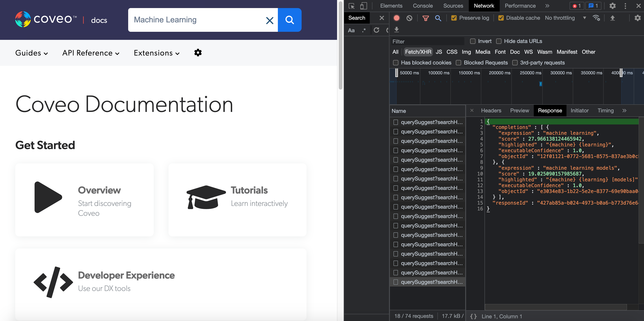Switch to the Sources panel
Viewport: 644px width, 321px height.
(x=453, y=6)
